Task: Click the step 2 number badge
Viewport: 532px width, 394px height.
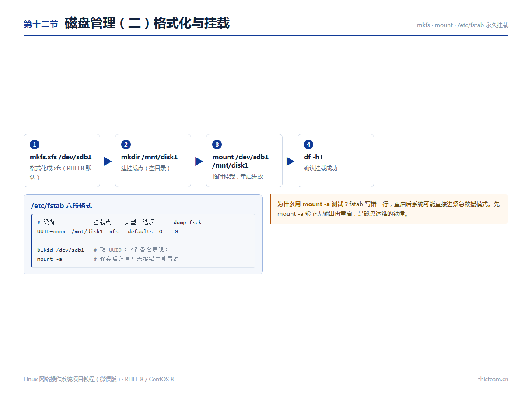Action: (x=126, y=144)
